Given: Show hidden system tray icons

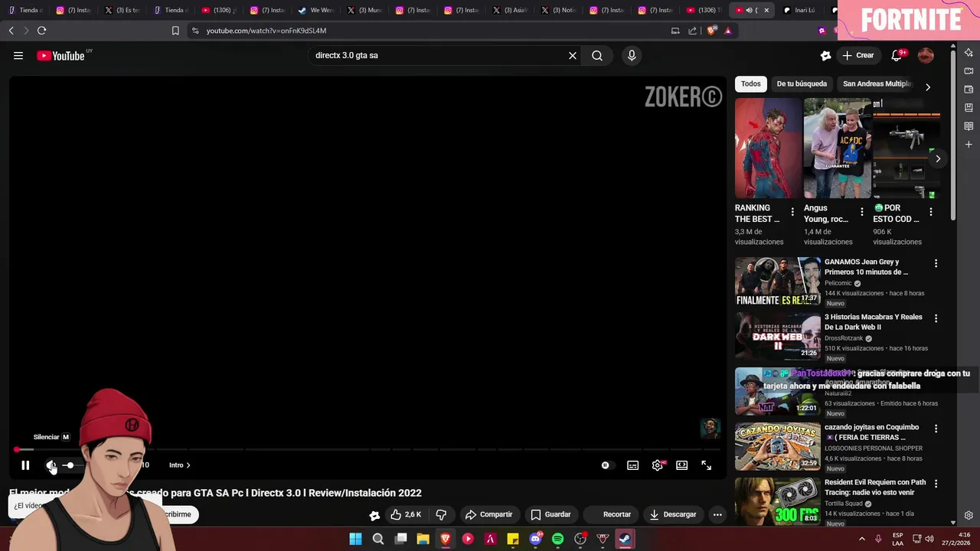Looking at the screenshot, I should (x=861, y=539).
